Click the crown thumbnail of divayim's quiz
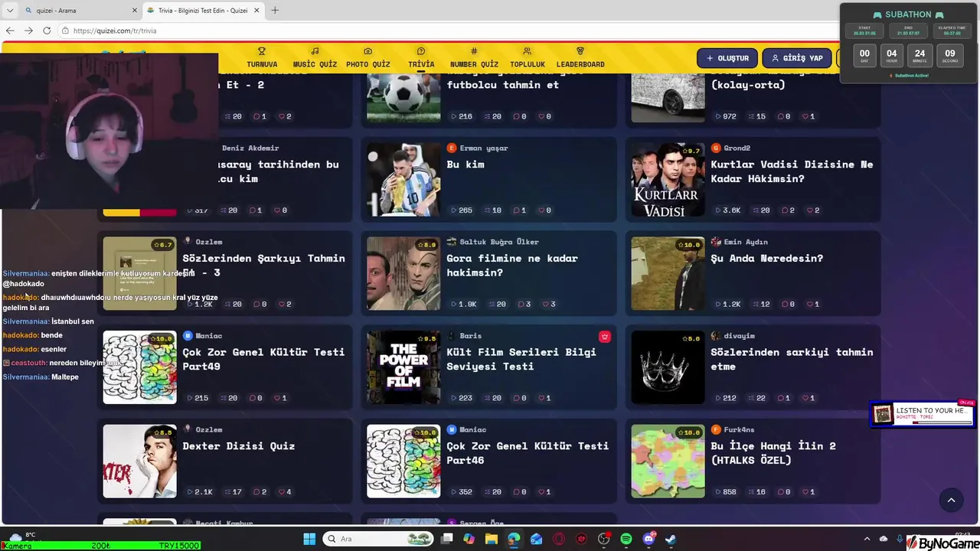The width and height of the screenshot is (980, 551). point(668,367)
